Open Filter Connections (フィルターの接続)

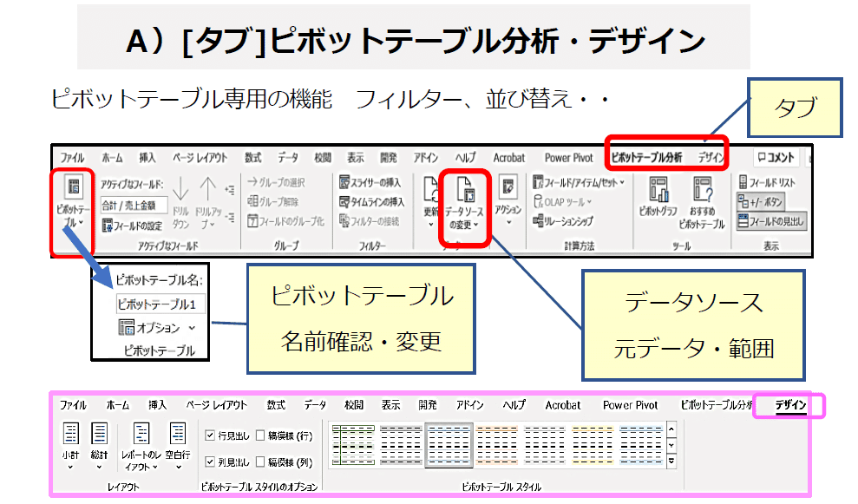coord(369,221)
